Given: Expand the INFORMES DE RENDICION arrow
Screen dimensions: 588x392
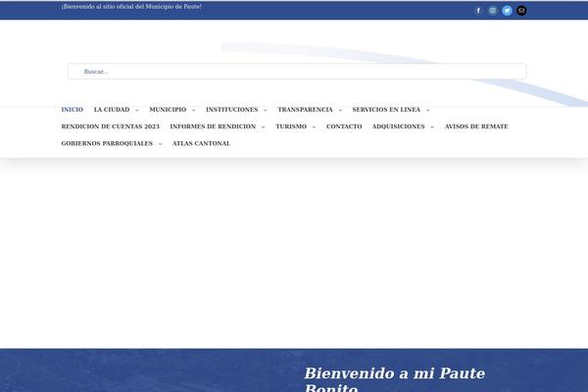Looking at the screenshot, I should [263, 127].
